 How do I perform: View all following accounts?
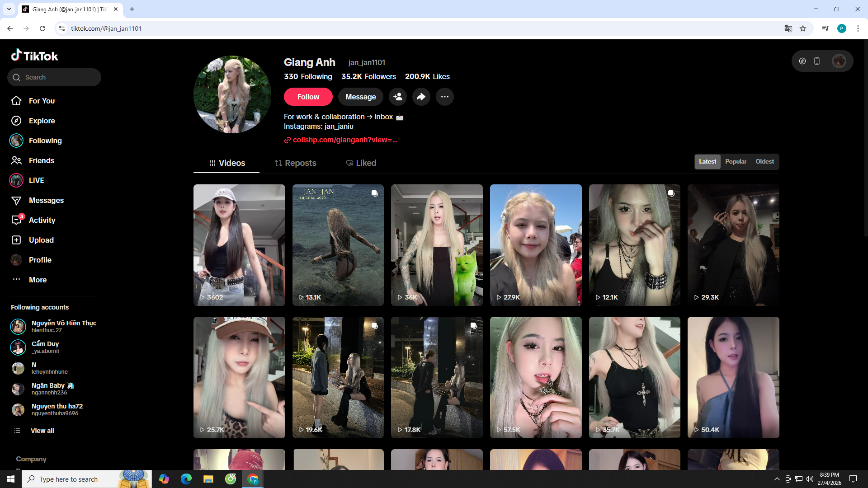[42, 431]
